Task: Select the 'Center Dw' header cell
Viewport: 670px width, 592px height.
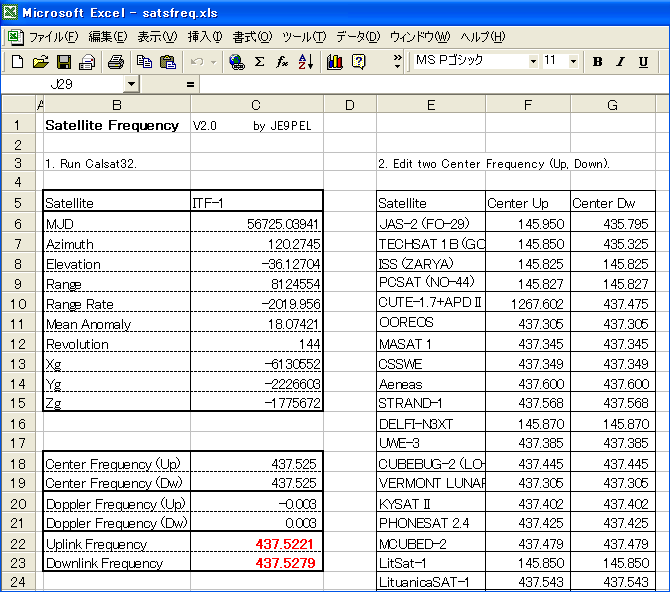Action: tap(613, 203)
